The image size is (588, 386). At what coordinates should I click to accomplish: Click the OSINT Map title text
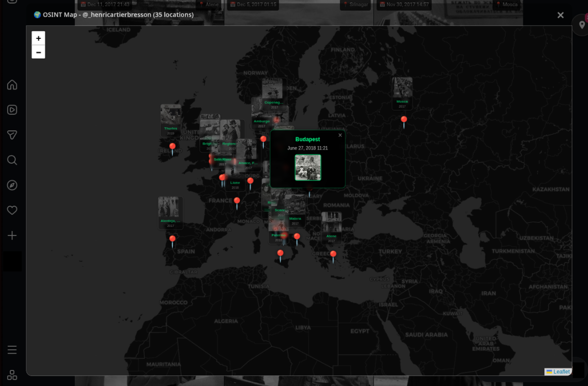click(114, 15)
